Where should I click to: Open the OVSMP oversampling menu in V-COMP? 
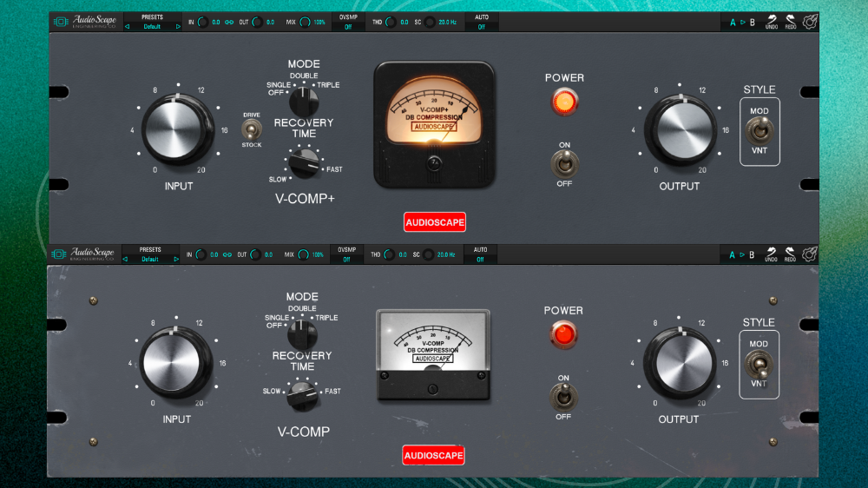(346, 254)
